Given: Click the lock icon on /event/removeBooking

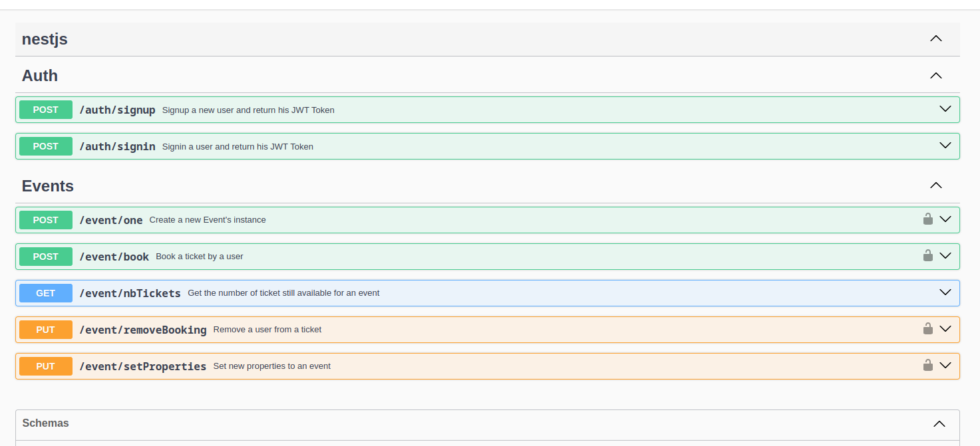Looking at the screenshot, I should [x=927, y=328].
